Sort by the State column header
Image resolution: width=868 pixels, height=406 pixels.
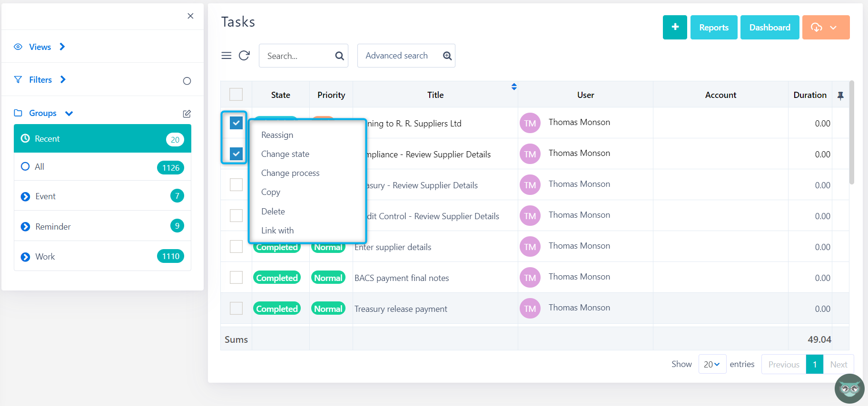281,95
